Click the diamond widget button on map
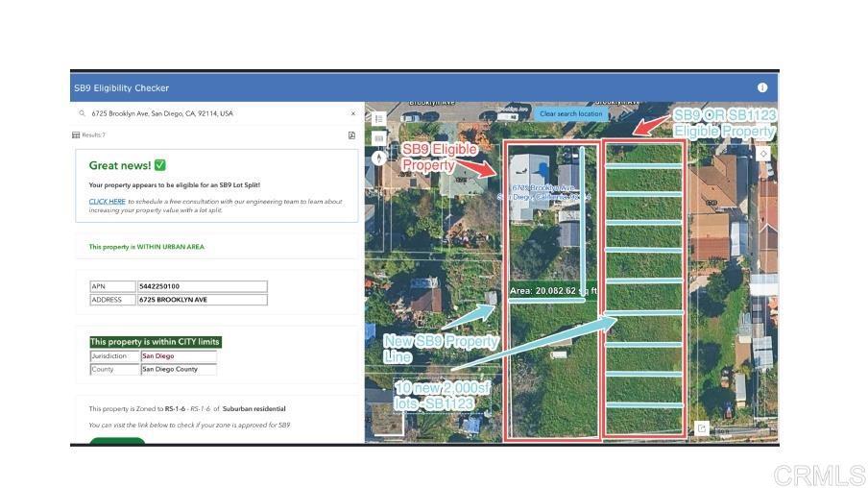The height and width of the screenshot is (488, 868). click(763, 154)
